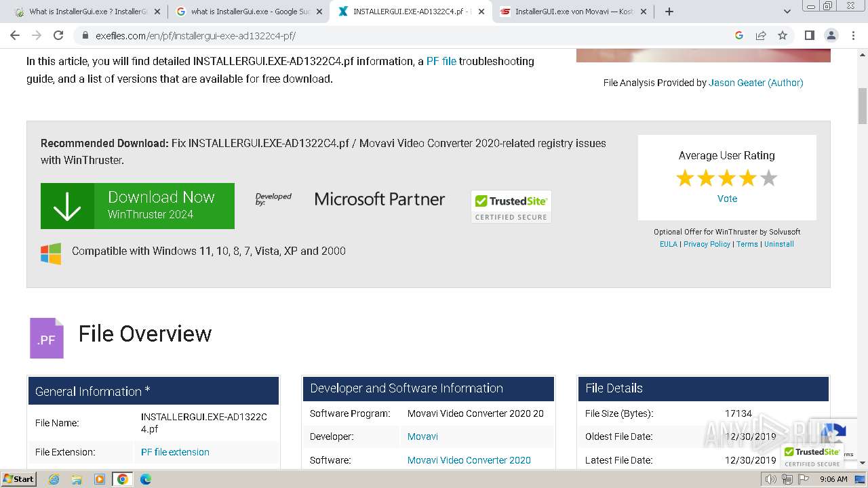This screenshot has width=868, height=488.
Task: Open the PF file link
Action: coord(441,61)
